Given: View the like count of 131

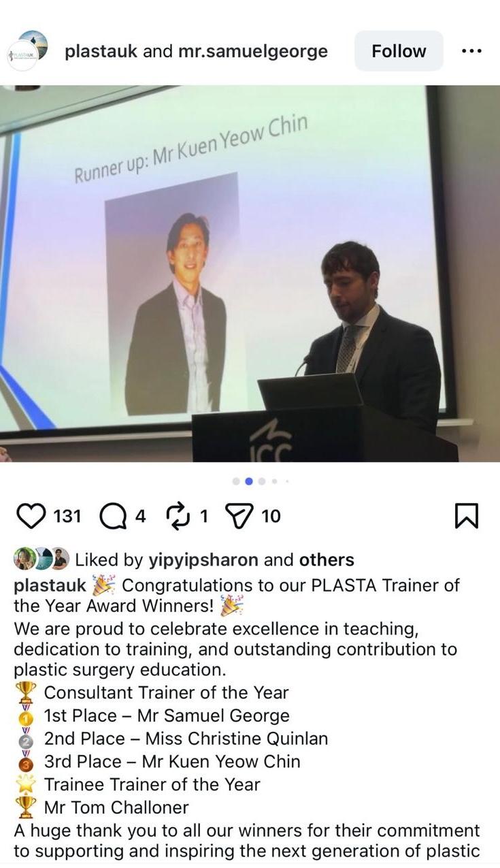Looking at the screenshot, I should 67,517.
